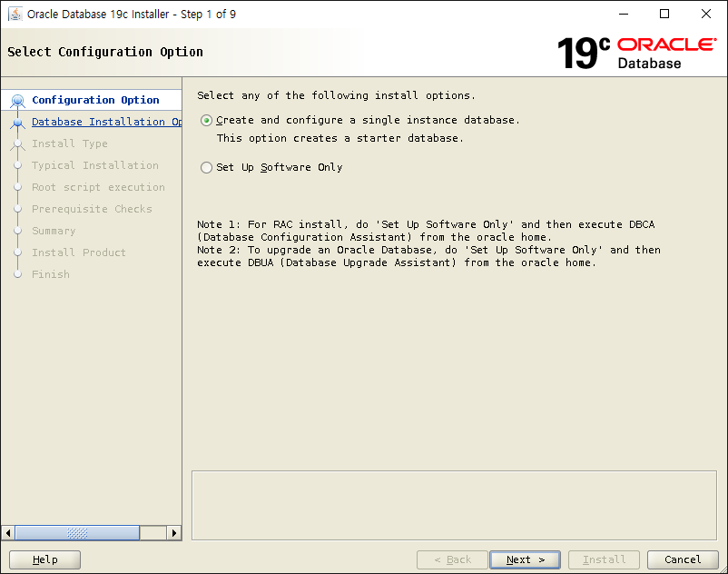This screenshot has width=728, height=574.
Task: Click the sidebar horizontal scrollbar thumb
Action: tap(77, 532)
